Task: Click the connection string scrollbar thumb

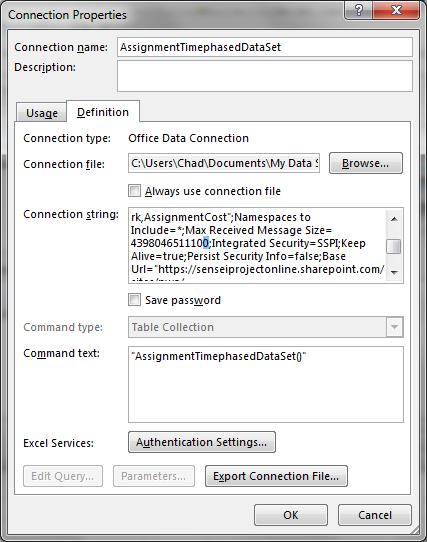Action: [394, 246]
